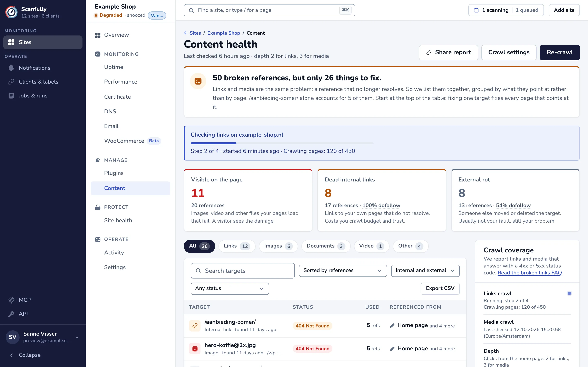The width and height of the screenshot is (588, 367).
Task: Open the API key icon
Action: click(11, 314)
